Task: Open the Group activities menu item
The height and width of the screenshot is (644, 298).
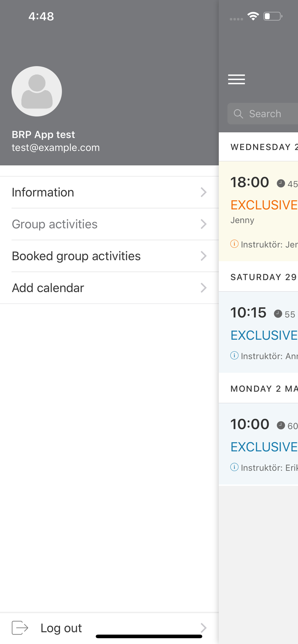Action: coord(109,224)
